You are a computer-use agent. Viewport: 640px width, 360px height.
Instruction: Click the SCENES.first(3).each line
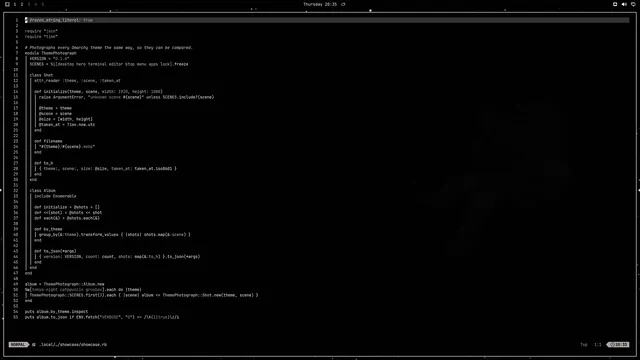144,295
